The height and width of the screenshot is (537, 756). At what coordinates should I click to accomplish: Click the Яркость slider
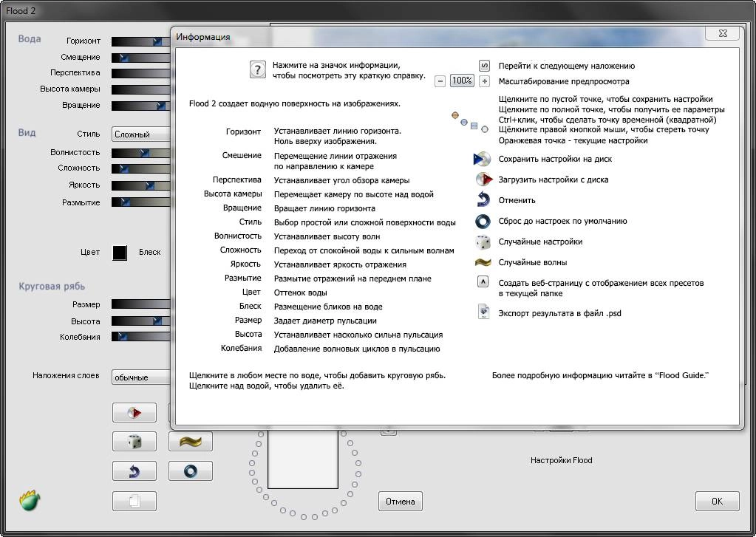point(141,185)
